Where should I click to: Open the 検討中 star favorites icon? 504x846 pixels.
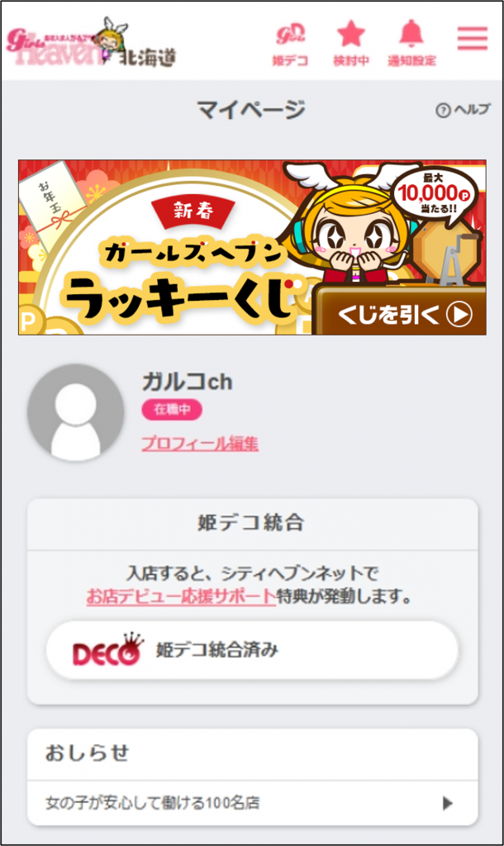coord(351,45)
